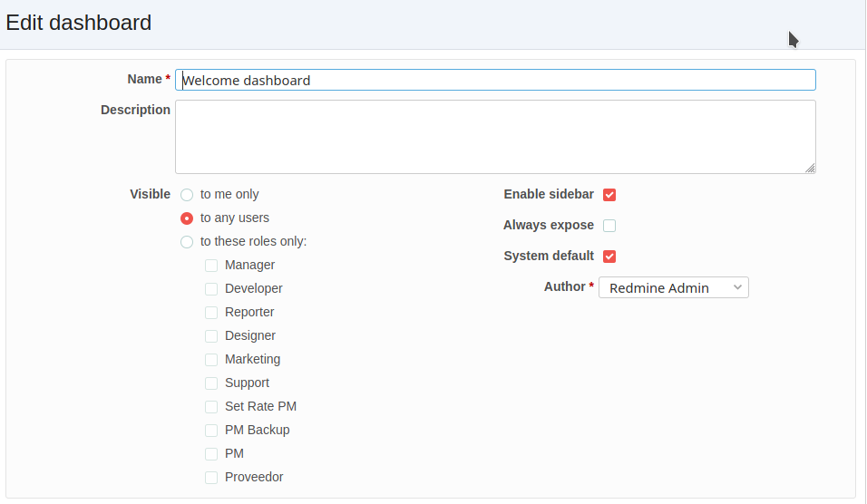Select 'to these roles only' option
This screenshot has height=504, width=867.
[187, 242]
